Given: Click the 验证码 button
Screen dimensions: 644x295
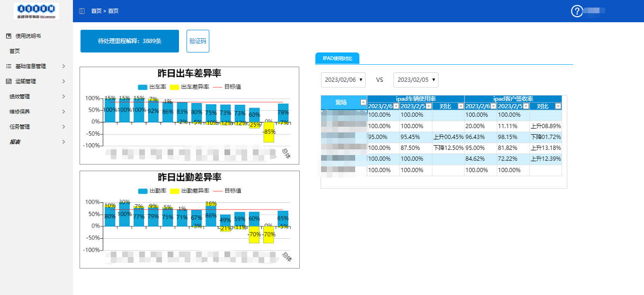Looking at the screenshot, I should click(x=198, y=41).
